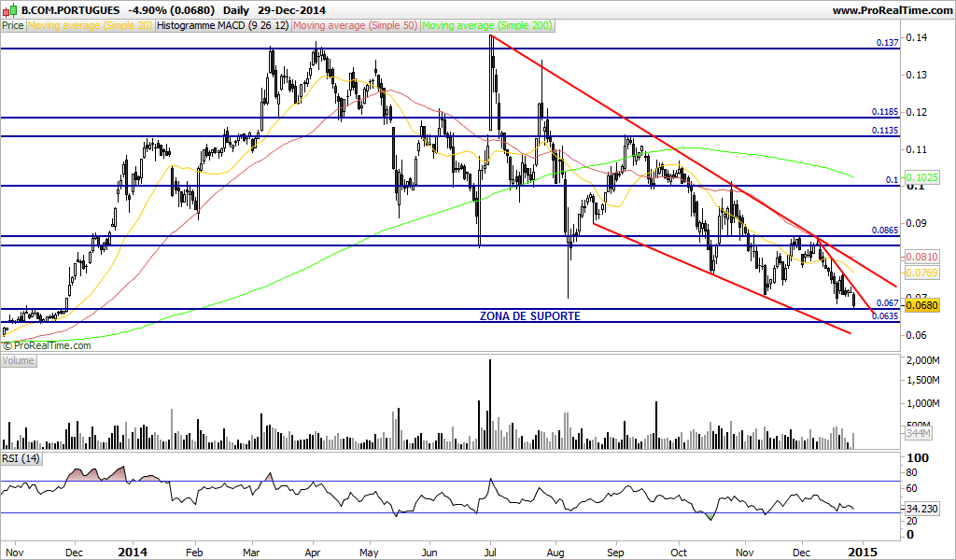The width and height of the screenshot is (956, 560).
Task: Open the www.ProRealTime.com link
Action: tap(892, 9)
